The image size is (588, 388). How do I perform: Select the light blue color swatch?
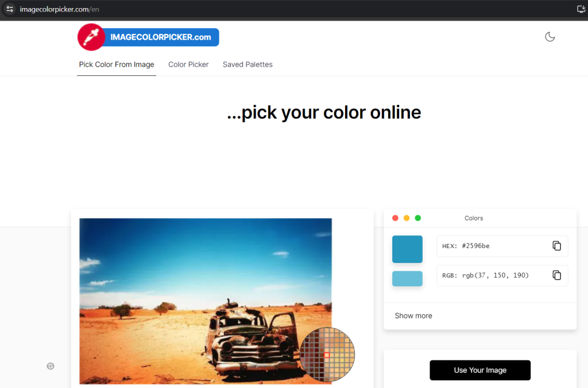[407, 278]
